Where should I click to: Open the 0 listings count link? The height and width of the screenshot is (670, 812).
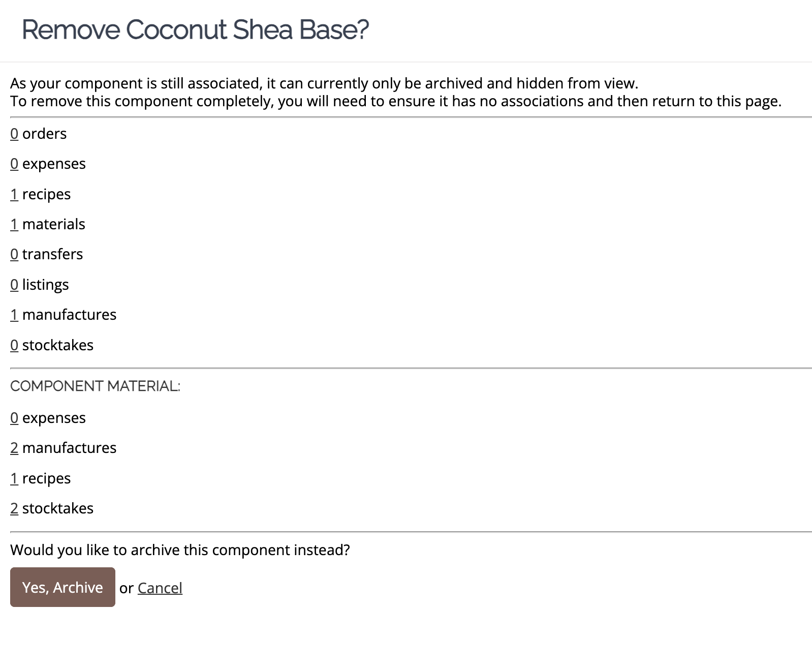click(14, 285)
